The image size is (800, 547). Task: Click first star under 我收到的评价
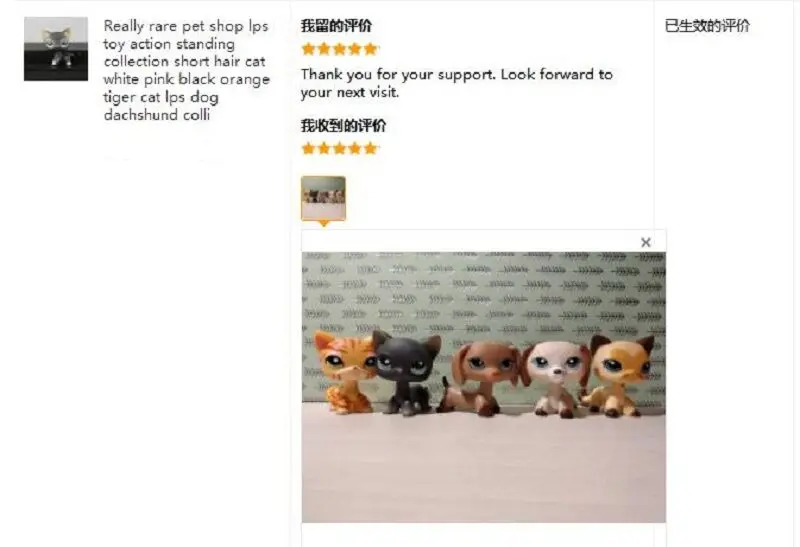[308, 148]
